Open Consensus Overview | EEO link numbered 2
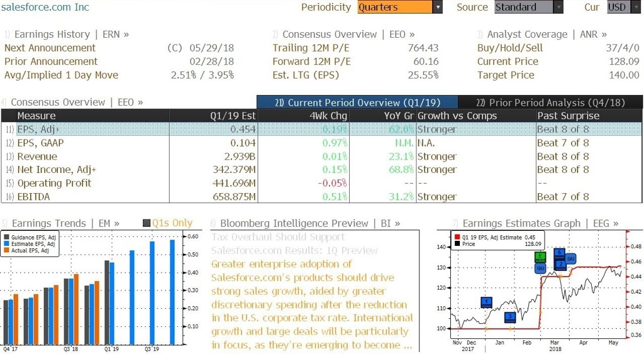Screen dimensions: 644x354 (348, 35)
